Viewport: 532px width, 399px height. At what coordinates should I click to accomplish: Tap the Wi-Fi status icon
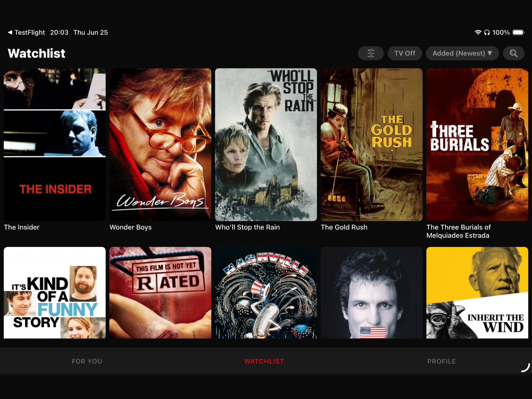pyautogui.click(x=478, y=32)
